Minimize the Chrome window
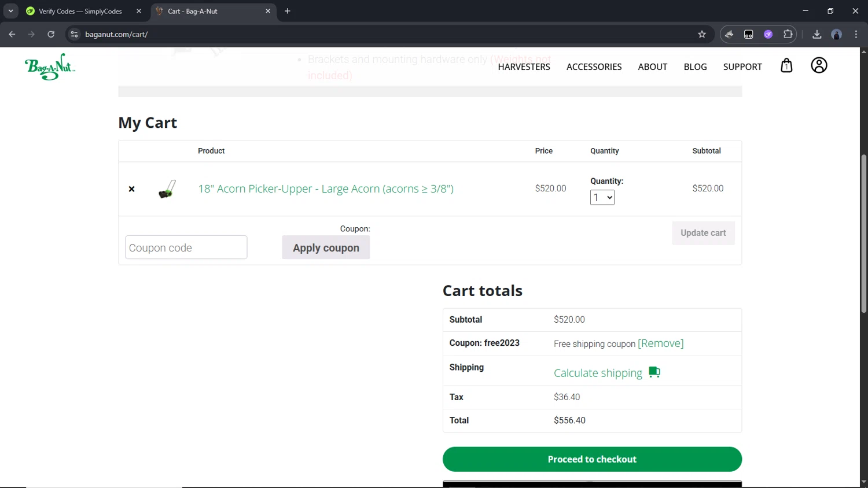This screenshot has height=488, width=868. [x=805, y=11]
